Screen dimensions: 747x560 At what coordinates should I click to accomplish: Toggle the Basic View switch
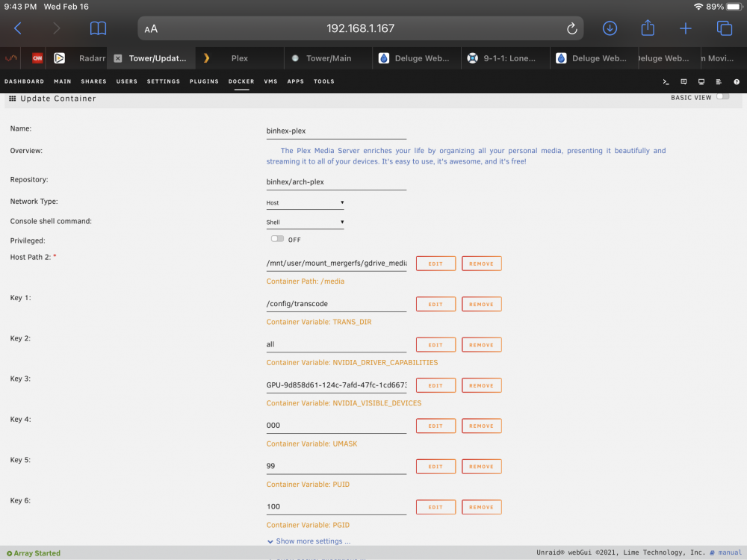click(722, 96)
